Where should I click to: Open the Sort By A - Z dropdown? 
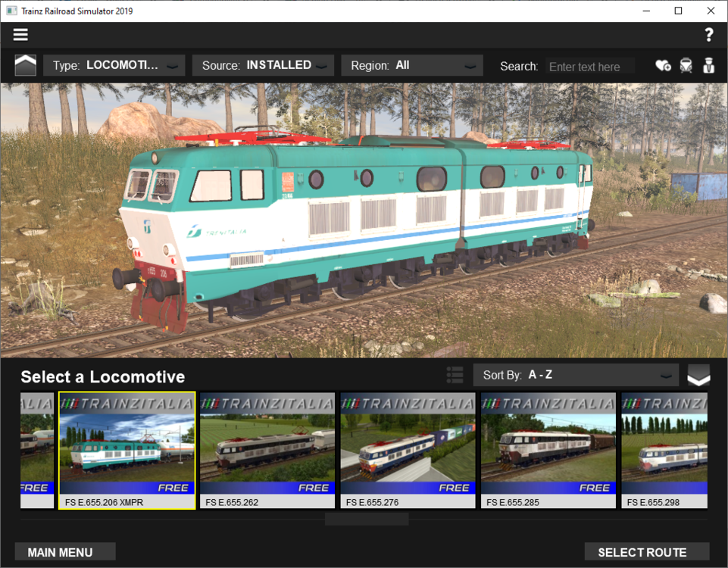click(x=576, y=375)
